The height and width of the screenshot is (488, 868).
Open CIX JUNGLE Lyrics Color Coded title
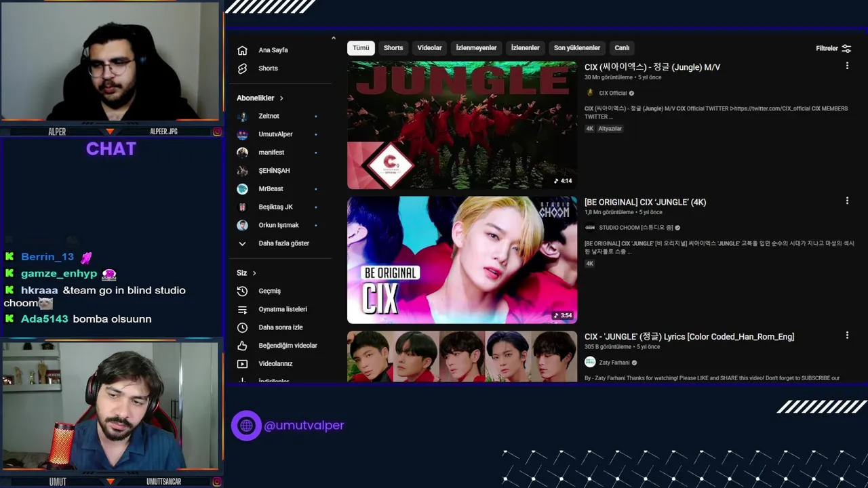(x=689, y=337)
